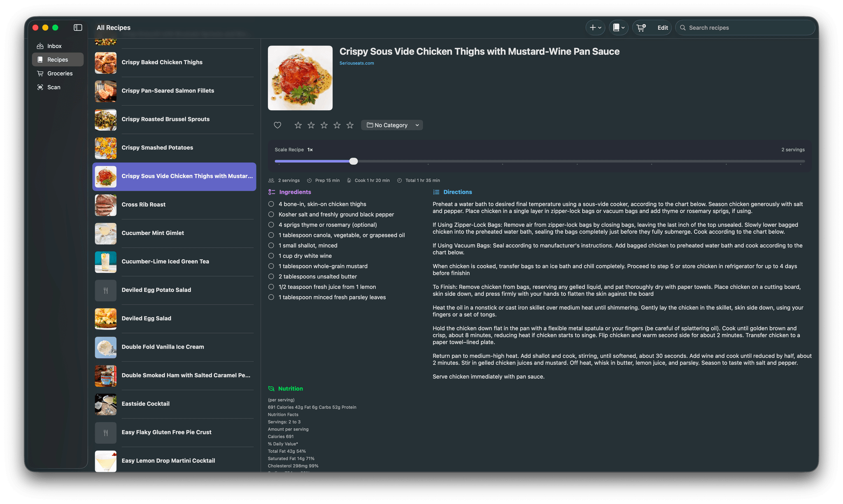
Task: Favorite the recipe with the heart icon
Action: pyautogui.click(x=277, y=125)
